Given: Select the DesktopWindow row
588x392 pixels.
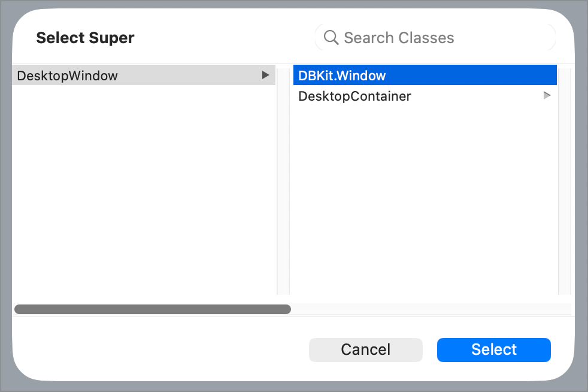Looking at the screenshot, I should click(x=144, y=75).
